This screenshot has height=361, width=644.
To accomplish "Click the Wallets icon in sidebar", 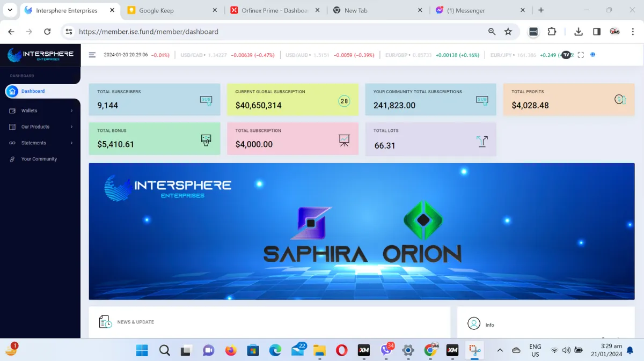I will tap(12, 111).
